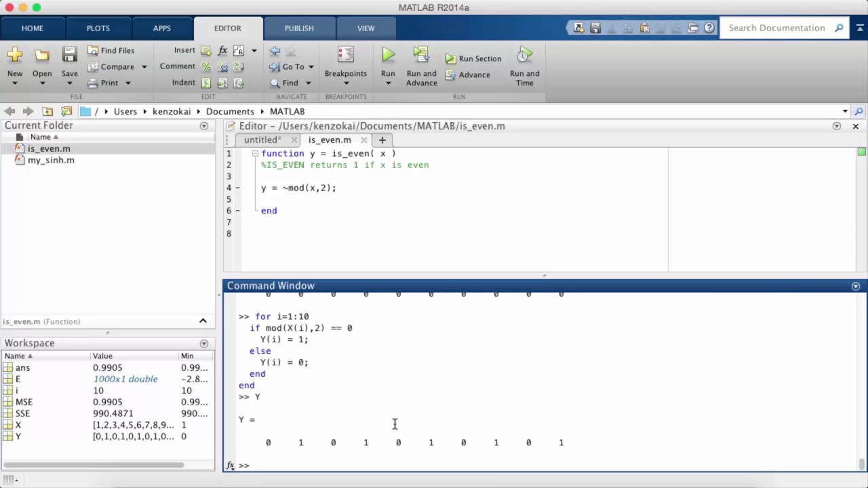The height and width of the screenshot is (488, 868).
Task: Click the Open folder icon
Action: 42,55
